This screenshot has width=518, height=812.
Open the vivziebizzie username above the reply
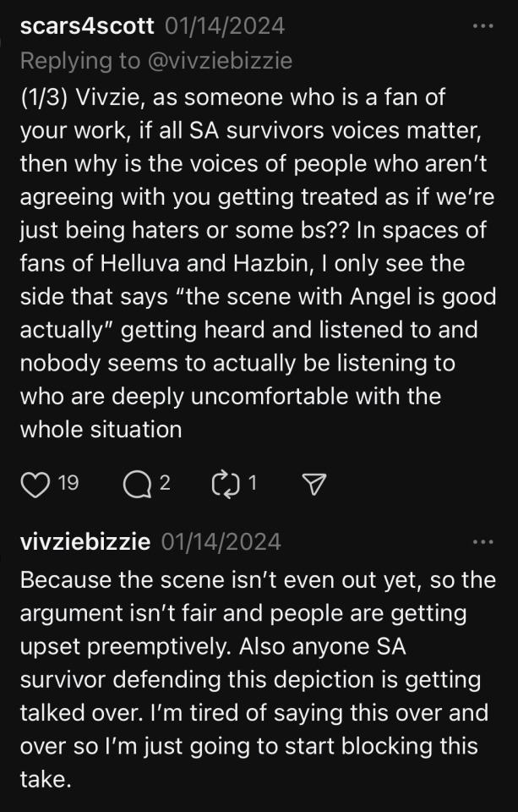pyautogui.click(x=85, y=541)
